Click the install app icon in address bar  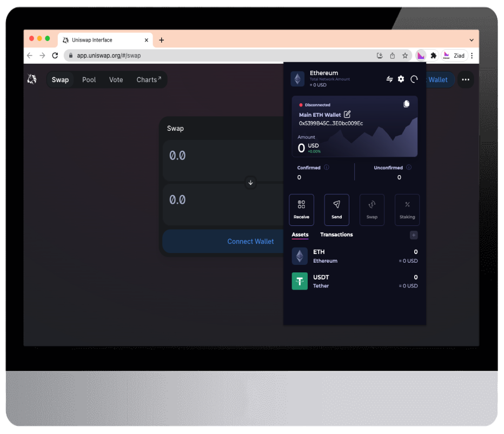pos(380,56)
